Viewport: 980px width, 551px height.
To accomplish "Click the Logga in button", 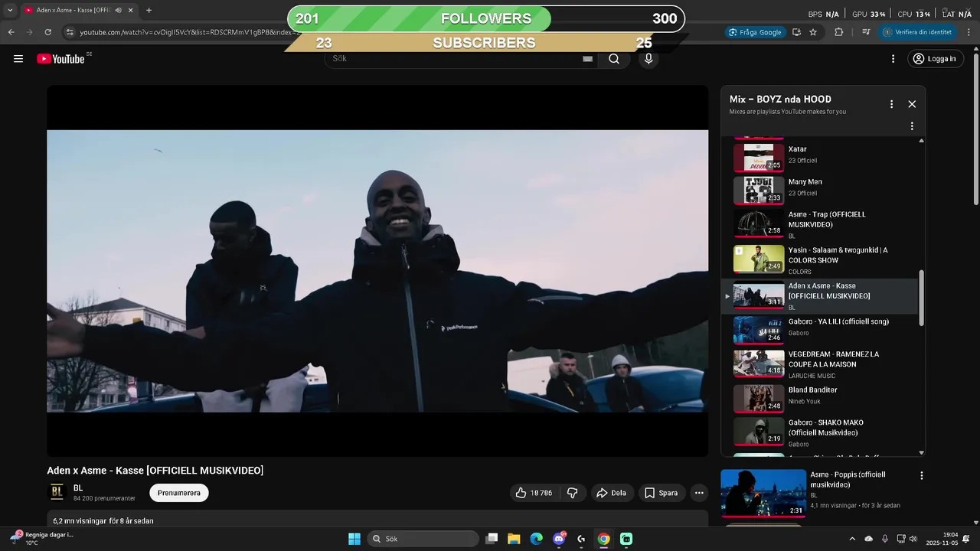I will (934, 59).
